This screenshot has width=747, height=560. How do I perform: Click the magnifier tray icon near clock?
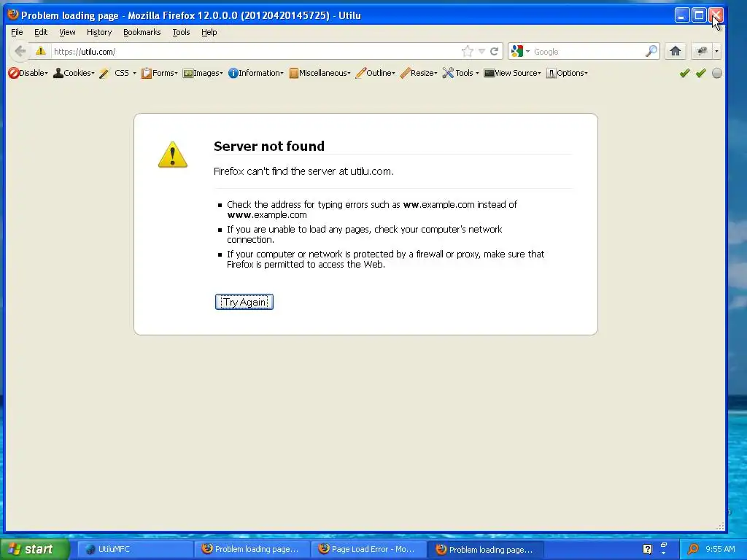tap(693, 549)
